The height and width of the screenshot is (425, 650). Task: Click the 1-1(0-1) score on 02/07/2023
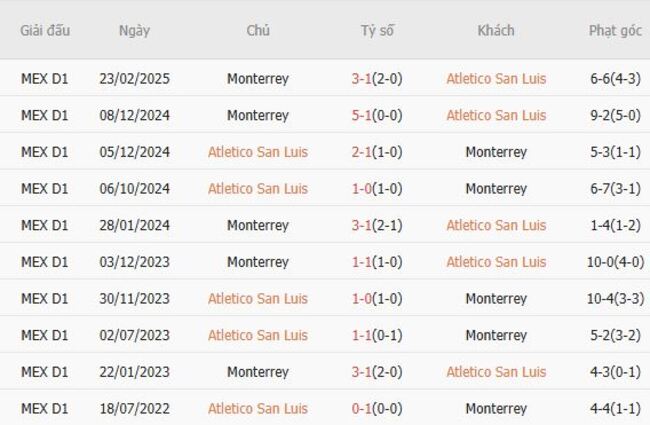pyautogui.click(x=377, y=335)
